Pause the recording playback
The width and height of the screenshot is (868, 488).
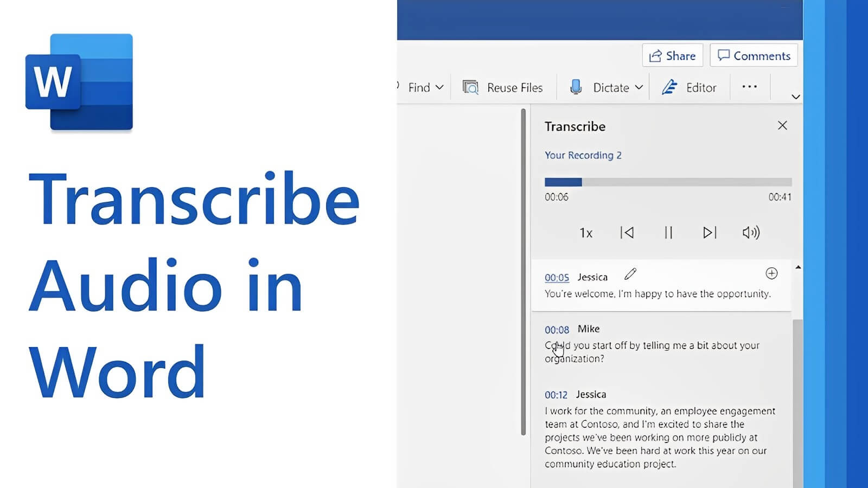tap(668, 233)
